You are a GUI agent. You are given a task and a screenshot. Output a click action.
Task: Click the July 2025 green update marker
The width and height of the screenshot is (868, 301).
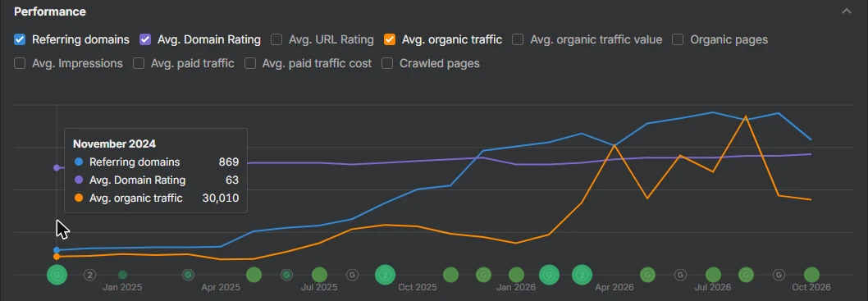point(319,275)
